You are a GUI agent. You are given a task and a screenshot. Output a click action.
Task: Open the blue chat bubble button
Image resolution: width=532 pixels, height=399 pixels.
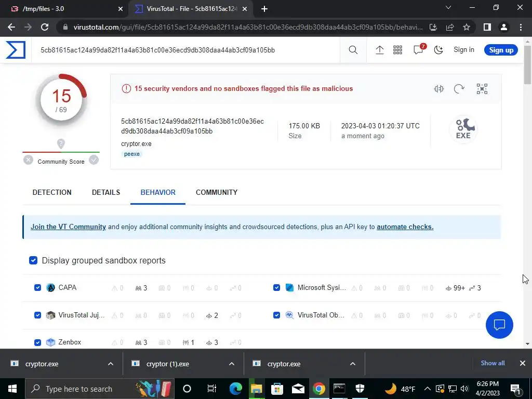coord(499,325)
